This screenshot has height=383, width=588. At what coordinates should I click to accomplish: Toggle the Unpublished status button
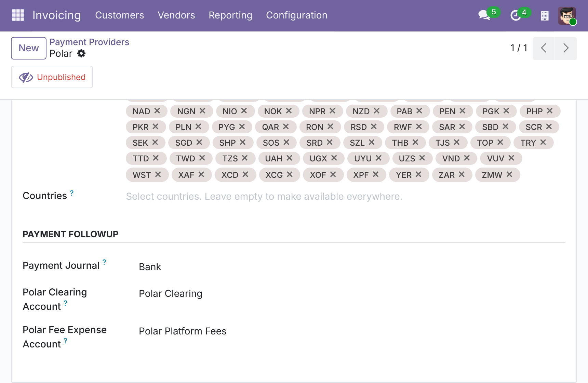pyautogui.click(x=52, y=77)
